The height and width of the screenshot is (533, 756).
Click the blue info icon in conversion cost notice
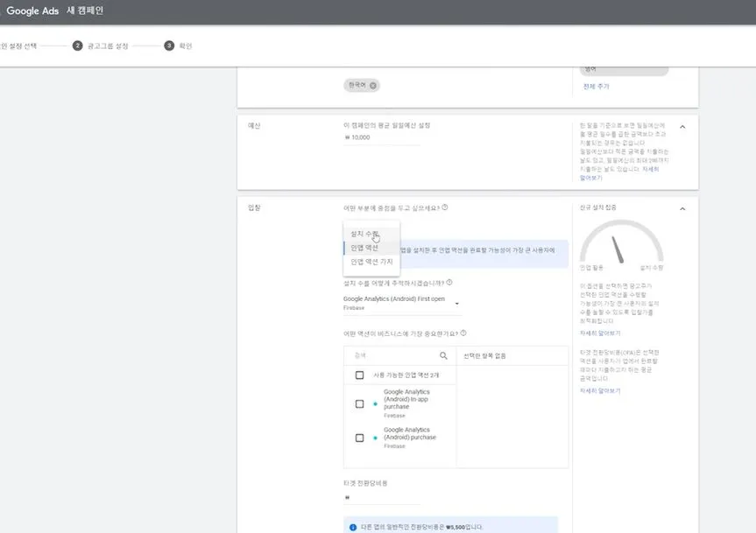353,527
